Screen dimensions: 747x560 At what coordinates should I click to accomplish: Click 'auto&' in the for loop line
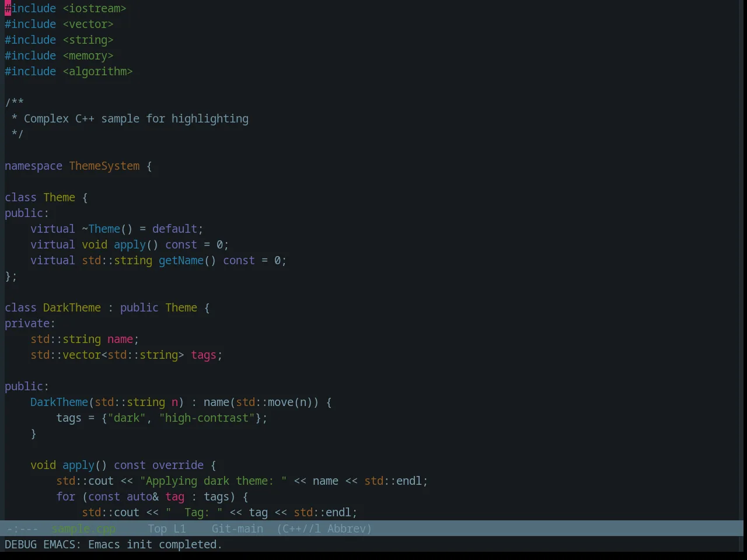pos(143,497)
